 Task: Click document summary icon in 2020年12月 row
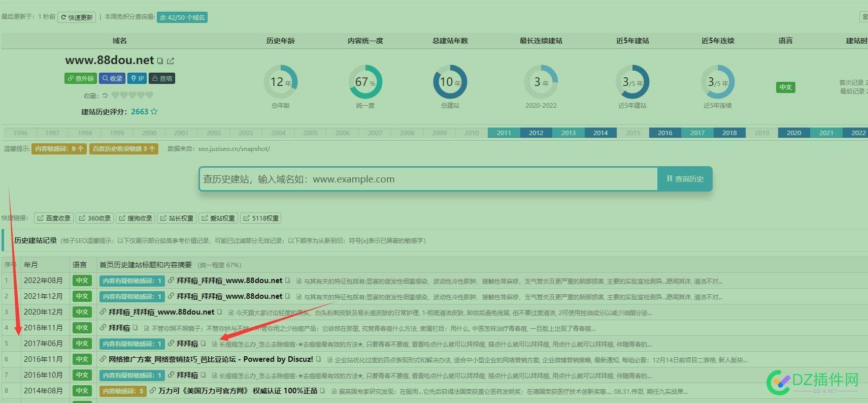(x=231, y=313)
